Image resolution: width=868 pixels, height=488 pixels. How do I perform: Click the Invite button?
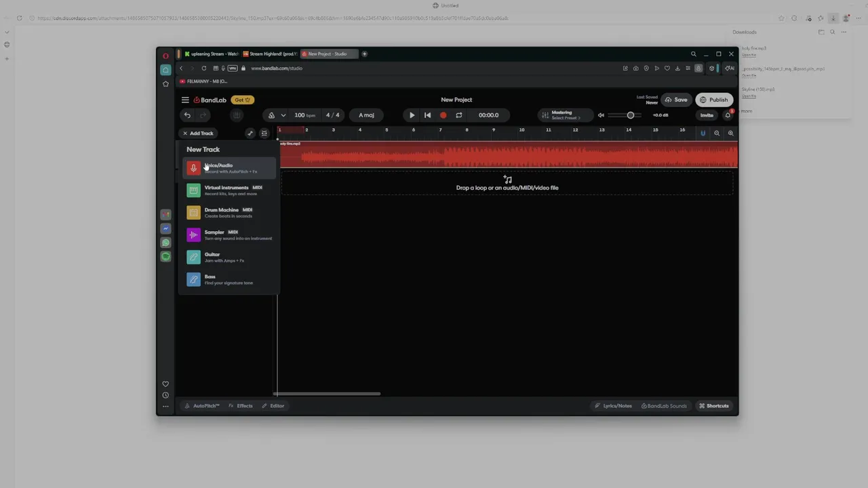point(707,115)
